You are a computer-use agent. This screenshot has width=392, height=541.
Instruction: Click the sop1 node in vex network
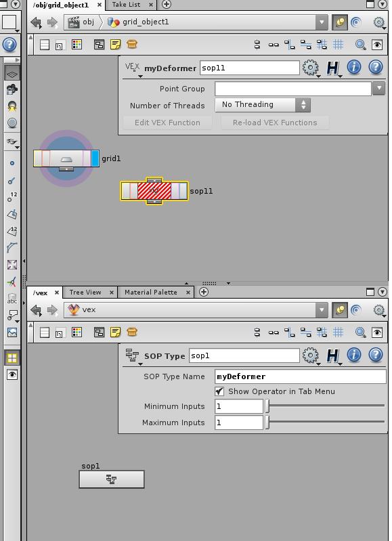click(x=112, y=479)
